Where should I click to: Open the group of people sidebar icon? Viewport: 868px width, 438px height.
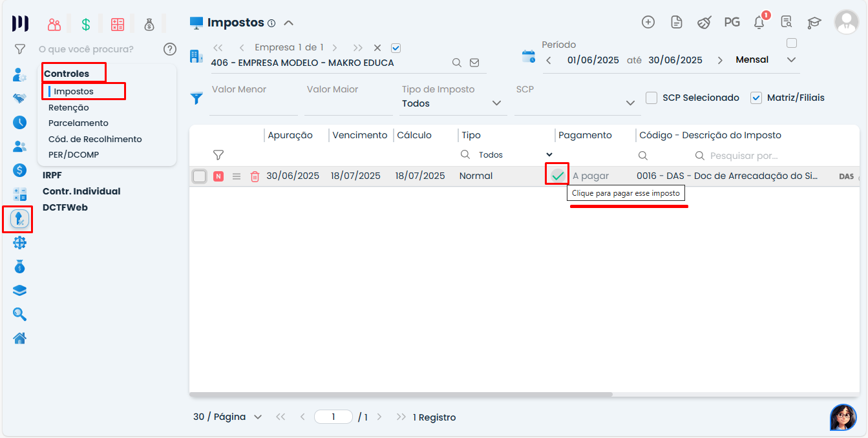[x=19, y=146]
